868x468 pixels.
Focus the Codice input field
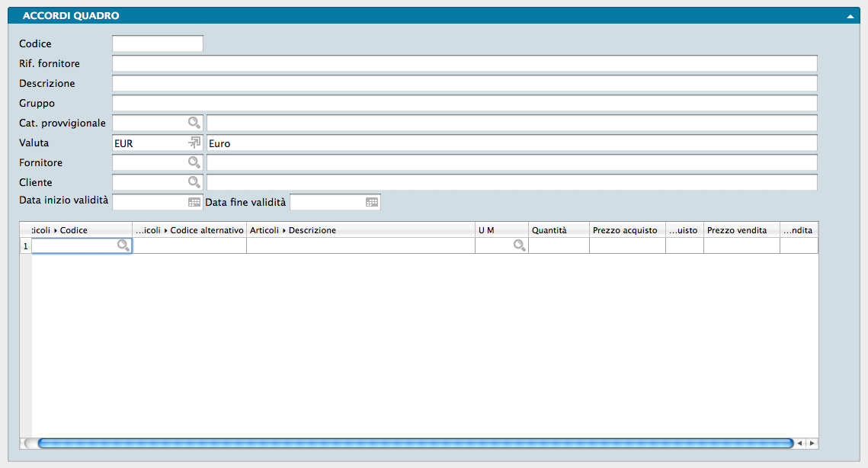coord(157,43)
